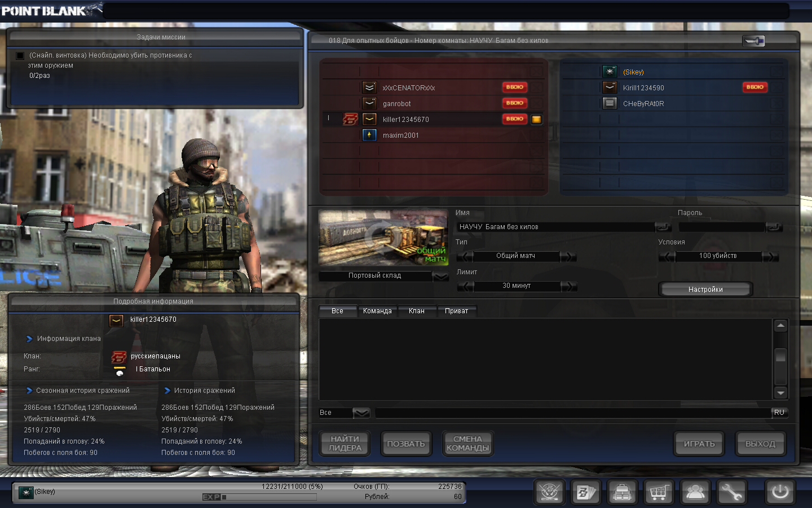Click the room name field 'НАУЧУ Багам без килов'
This screenshot has height=508, width=812.
click(x=555, y=227)
